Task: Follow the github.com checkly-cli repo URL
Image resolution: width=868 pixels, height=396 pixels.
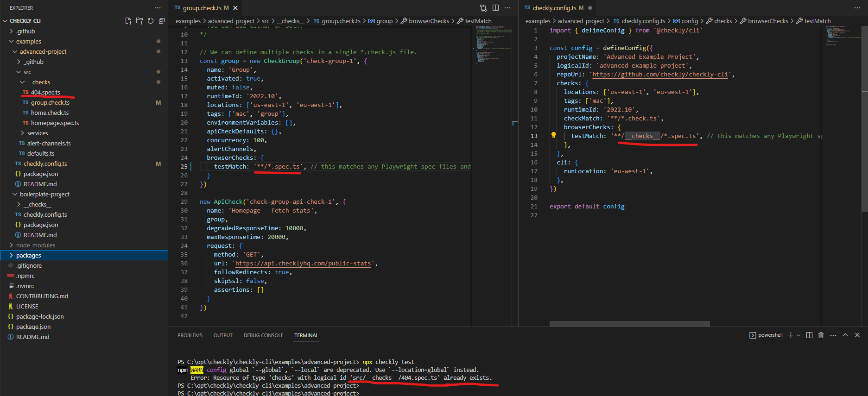Action: point(660,74)
